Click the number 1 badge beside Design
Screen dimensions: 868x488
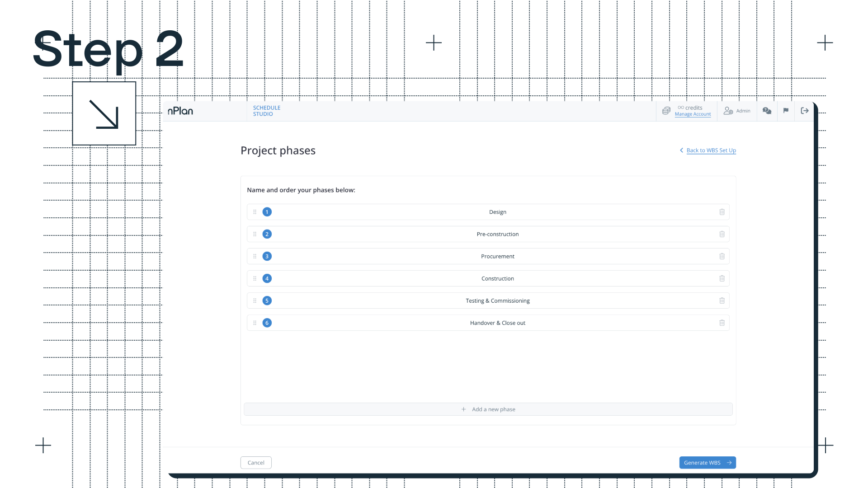click(267, 212)
